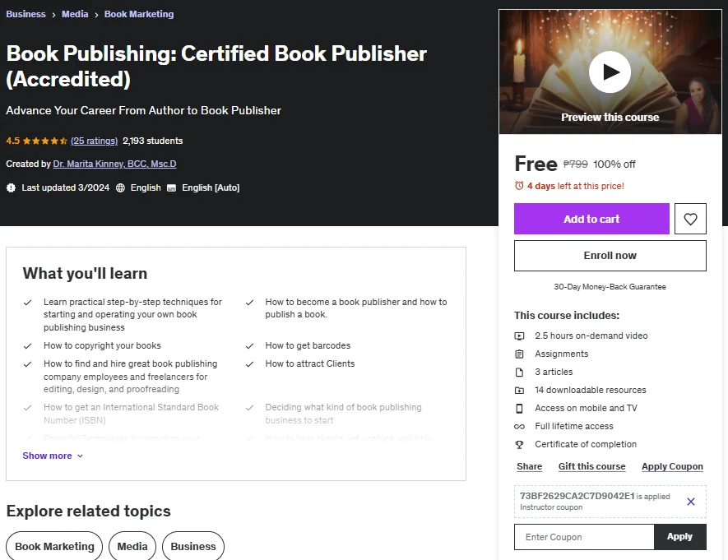Click the 2,193 students text
Image resolution: width=728 pixels, height=560 pixels.
click(153, 141)
